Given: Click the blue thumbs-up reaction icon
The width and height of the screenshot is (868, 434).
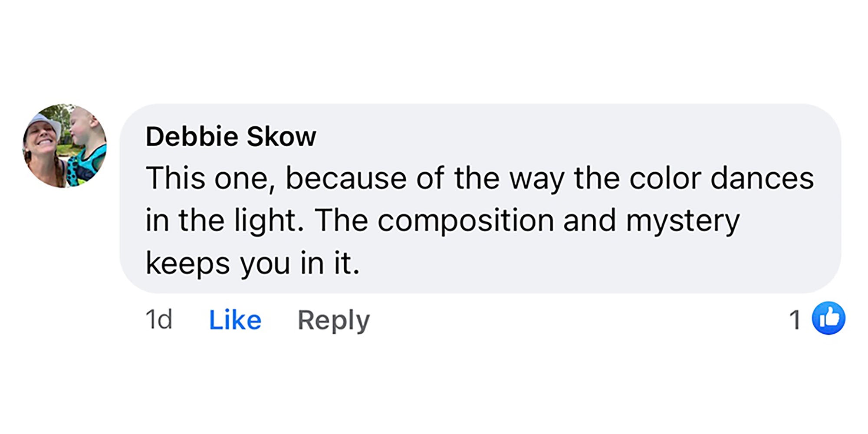Looking at the screenshot, I should click(x=829, y=319).
